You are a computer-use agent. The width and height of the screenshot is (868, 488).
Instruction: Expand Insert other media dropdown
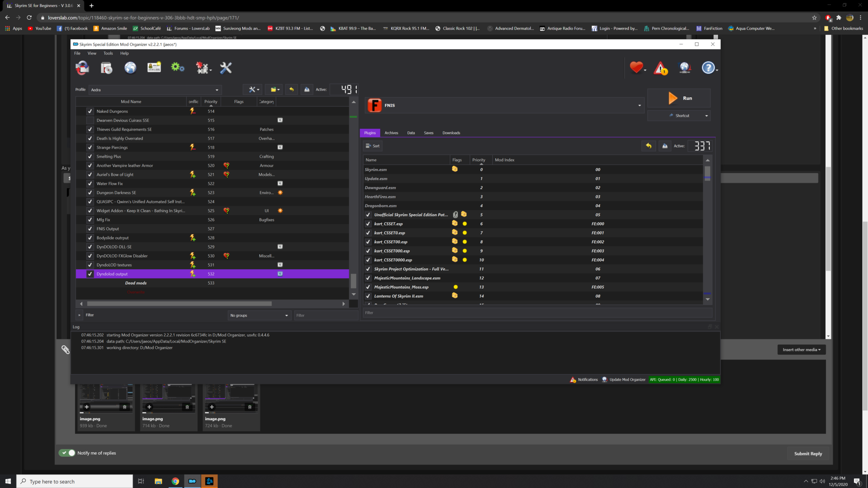tap(802, 350)
